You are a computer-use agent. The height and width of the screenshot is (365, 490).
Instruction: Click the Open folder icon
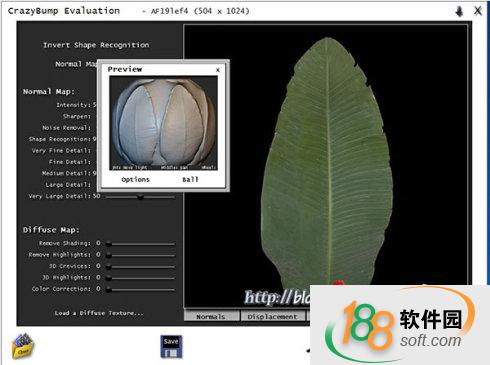(x=23, y=346)
